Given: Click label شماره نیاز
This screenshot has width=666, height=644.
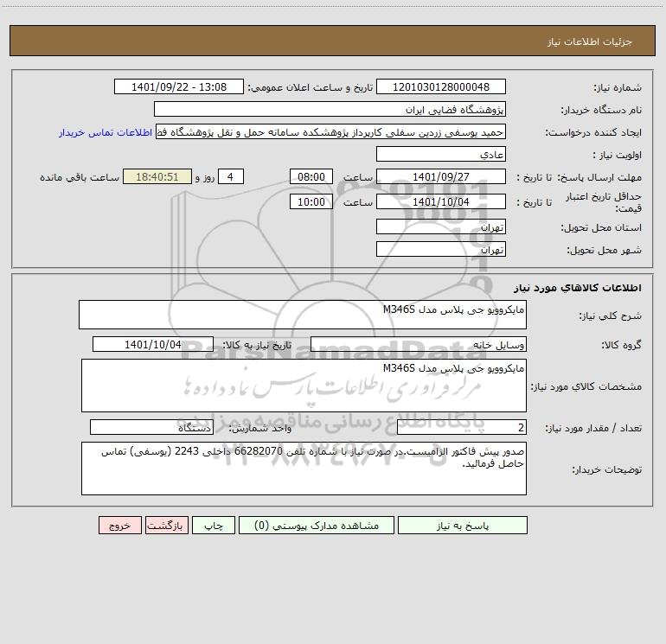Looking at the screenshot, I should [x=618, y=88].
